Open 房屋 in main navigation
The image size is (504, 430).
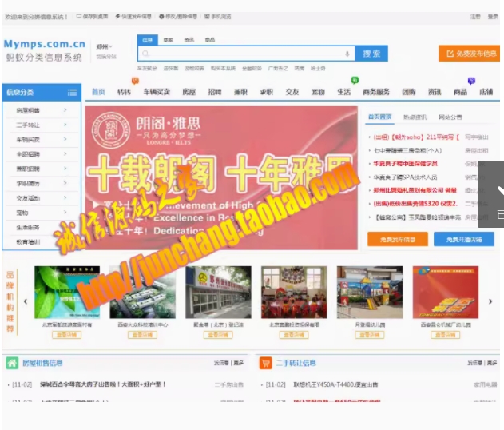(189, 92)
